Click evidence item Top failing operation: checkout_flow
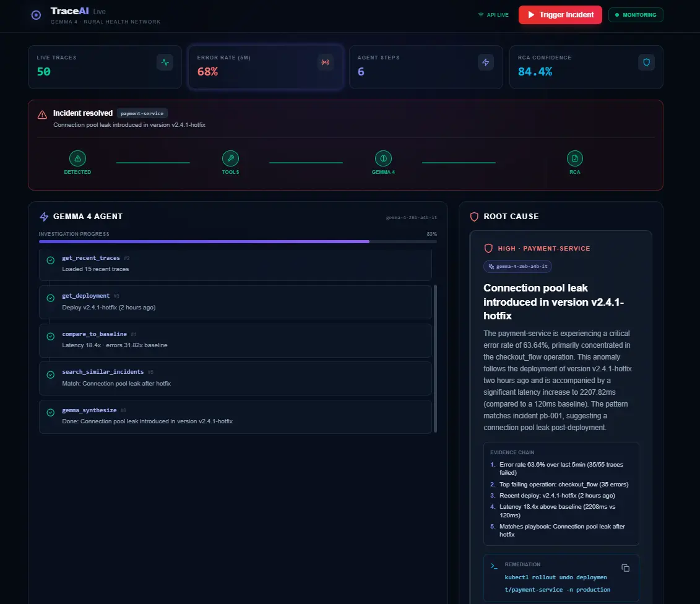 [564, 485]
